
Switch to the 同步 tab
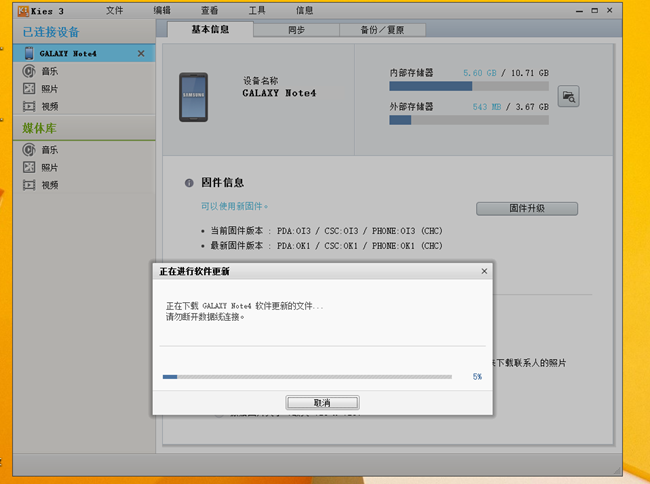point(296,30)
